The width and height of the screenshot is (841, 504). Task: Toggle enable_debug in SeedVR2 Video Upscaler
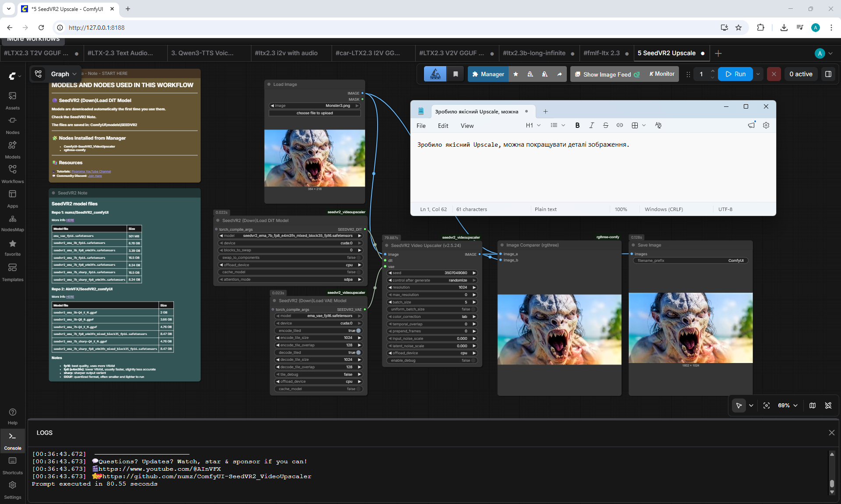(473, 360)
